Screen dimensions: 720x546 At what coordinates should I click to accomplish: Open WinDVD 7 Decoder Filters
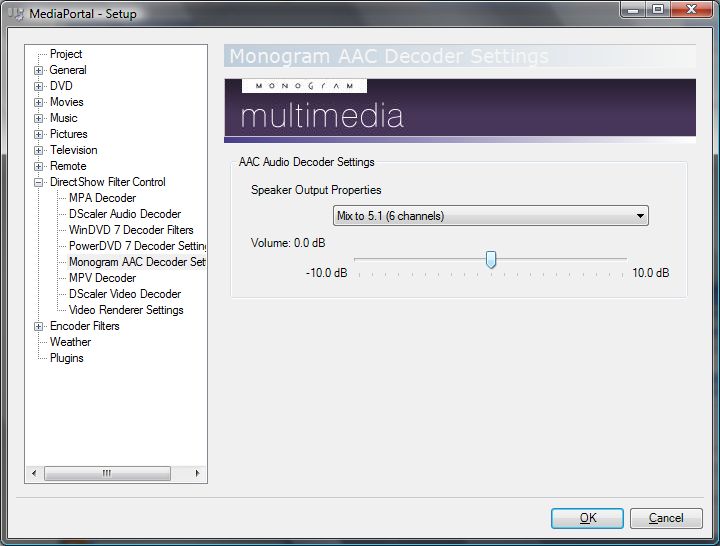131,230
